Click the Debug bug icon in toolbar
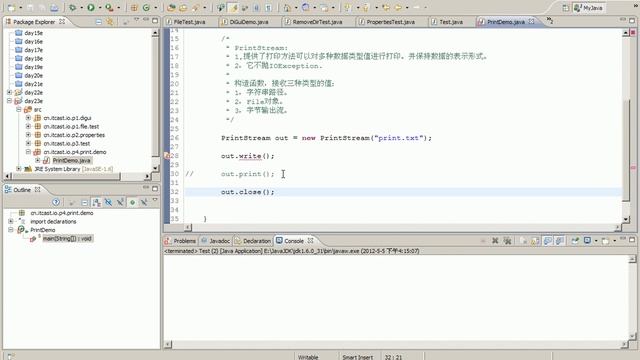Viewport: 640px width, 360px height. tap(72, 7)
